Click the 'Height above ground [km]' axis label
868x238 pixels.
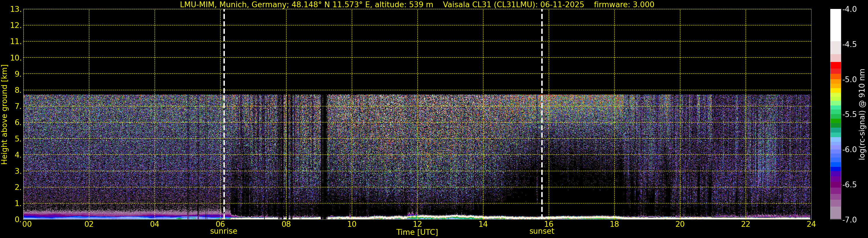point(4,115)
